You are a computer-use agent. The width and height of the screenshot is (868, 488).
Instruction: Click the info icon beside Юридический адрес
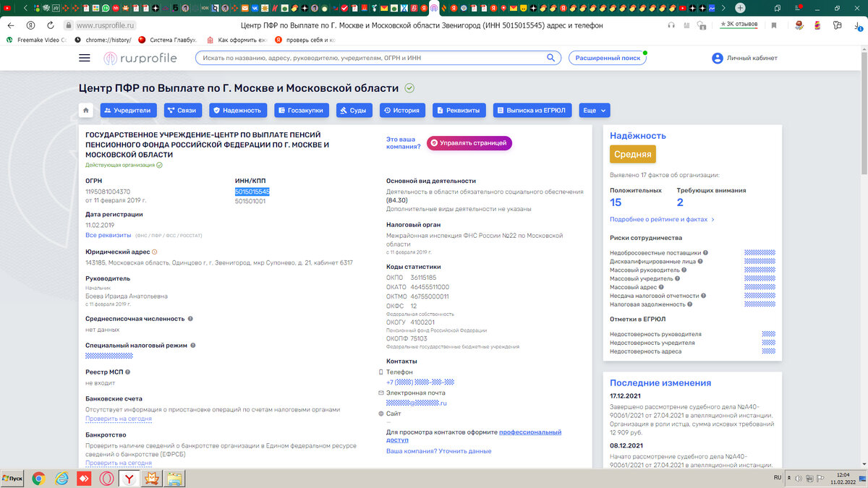(x=154, y=252)
